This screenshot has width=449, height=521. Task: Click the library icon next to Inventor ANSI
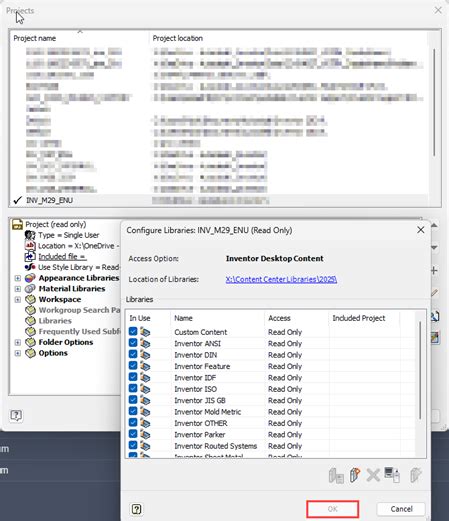coord(145,343)
